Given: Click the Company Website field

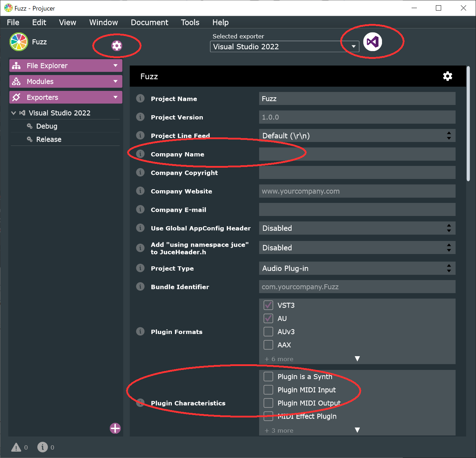Looking at the screenshot, I should 357,191.
